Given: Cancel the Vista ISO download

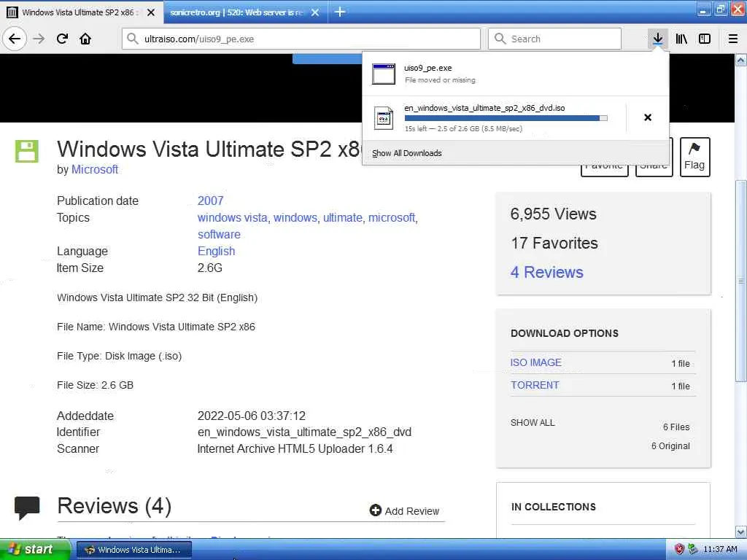Looking at the screenshot, I should [648, 117].
